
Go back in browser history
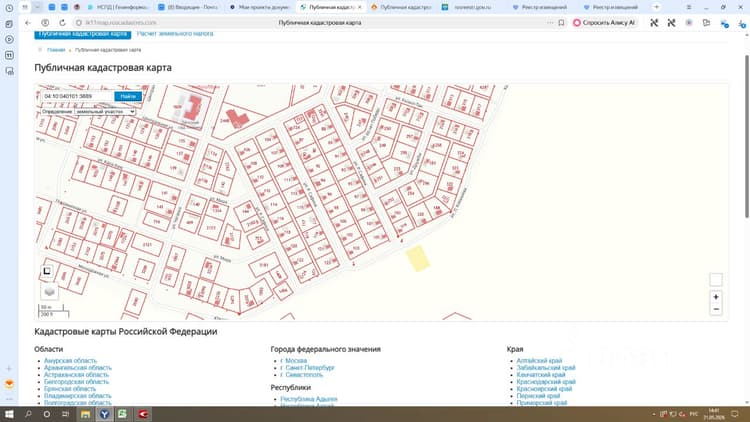click(28, 22)
